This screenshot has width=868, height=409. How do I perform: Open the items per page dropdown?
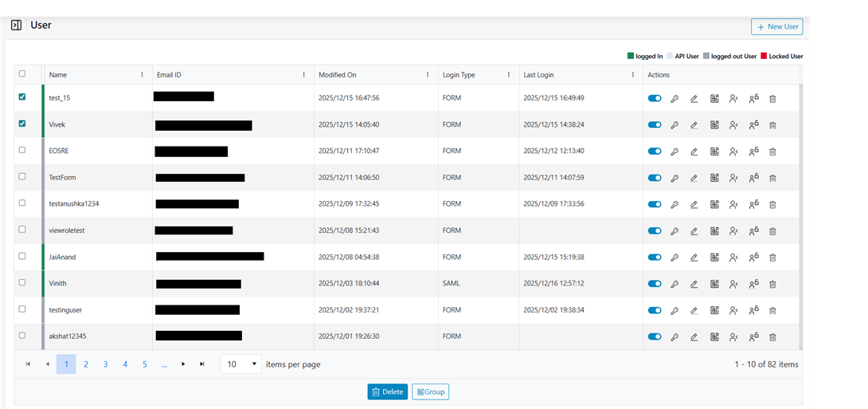240,364
